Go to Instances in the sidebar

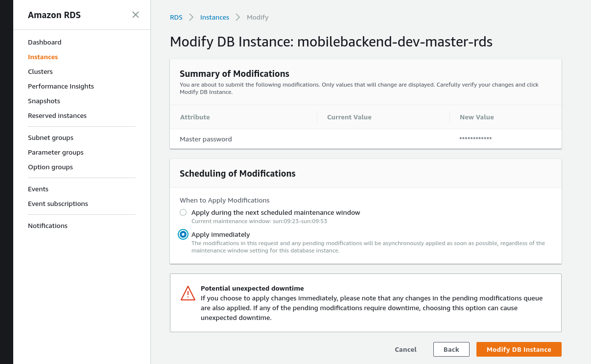click(x=43, y=57)
